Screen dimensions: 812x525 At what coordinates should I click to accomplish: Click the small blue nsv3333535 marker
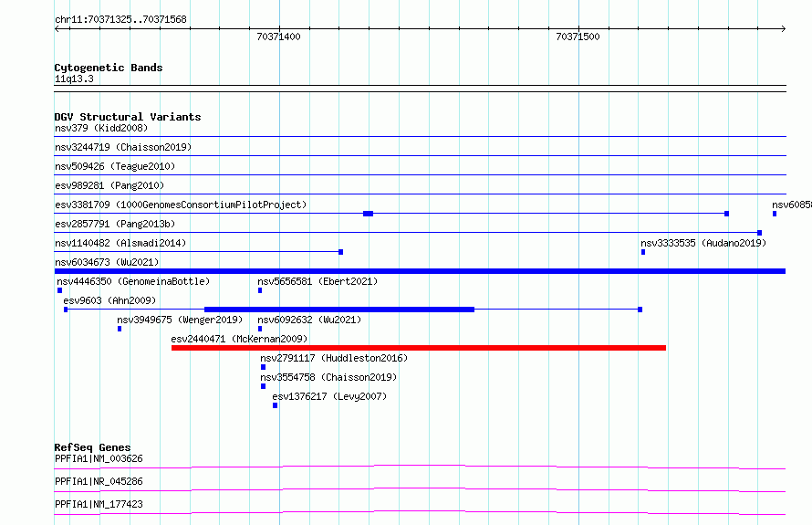click(x=643, y=252)
